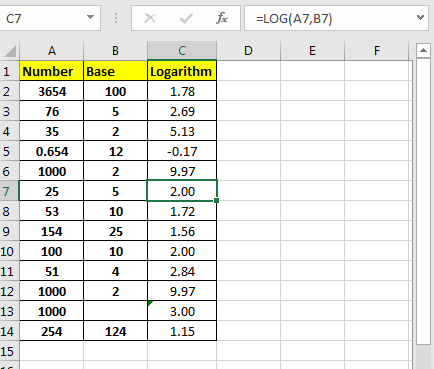434x369 pixels.
Task: Select column E header
Action: (x=312, y=51)
